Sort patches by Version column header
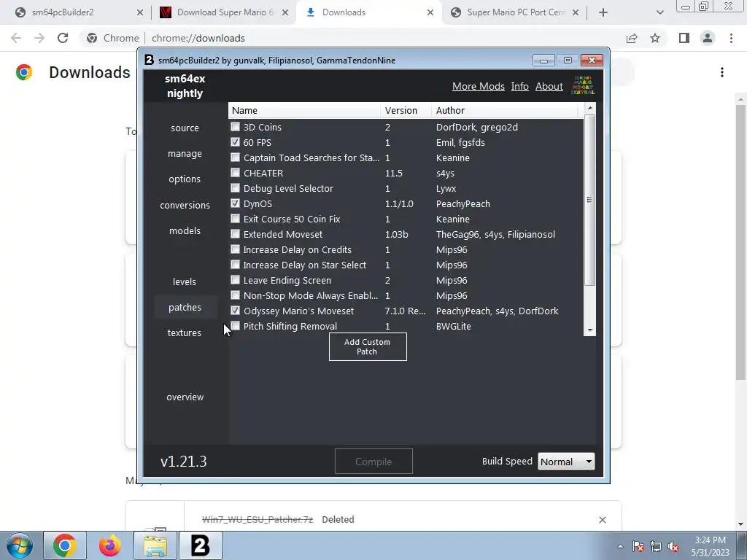This screenshot has width=747, height=560. click(x=406, y=111)
